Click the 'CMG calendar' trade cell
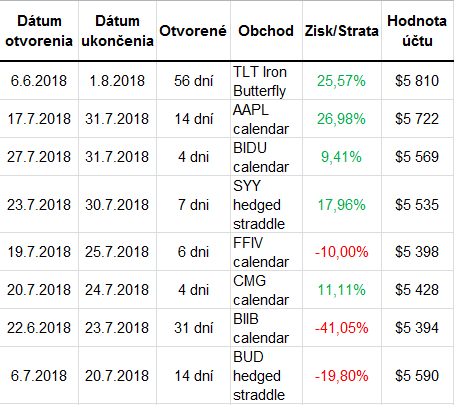The image size is (454, 405). (x=266, y=290)
